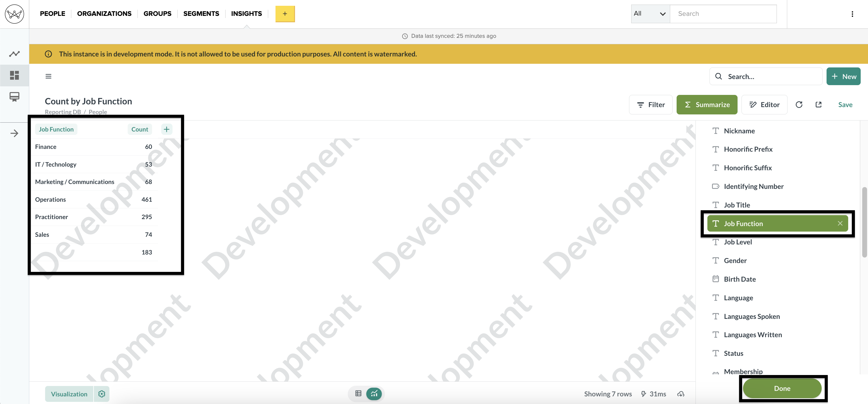The image size is (868, 404).
Task: Click the top global Search field
Action: 723,14
